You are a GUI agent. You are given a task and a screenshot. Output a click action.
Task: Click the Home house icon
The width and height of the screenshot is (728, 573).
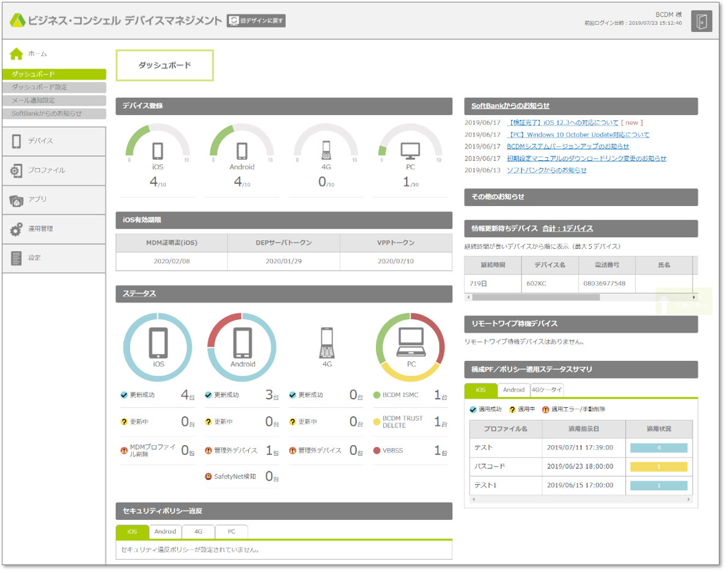click(17, 54)
